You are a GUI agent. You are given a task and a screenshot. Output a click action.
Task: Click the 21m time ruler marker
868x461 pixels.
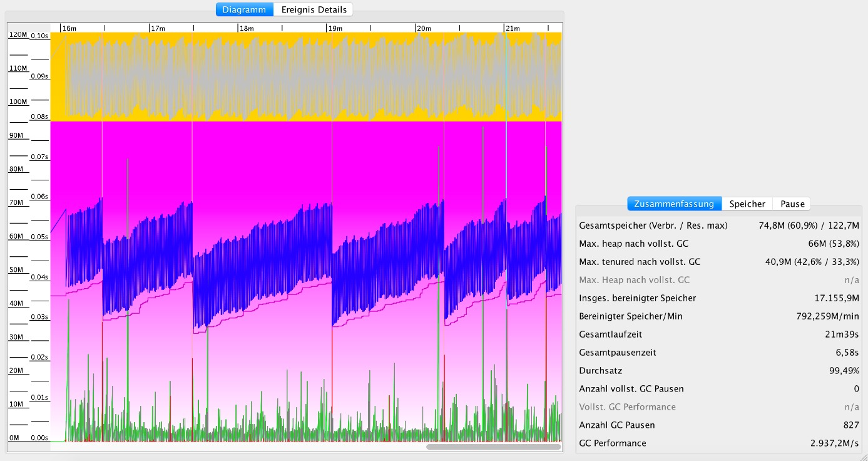[513, 28]
